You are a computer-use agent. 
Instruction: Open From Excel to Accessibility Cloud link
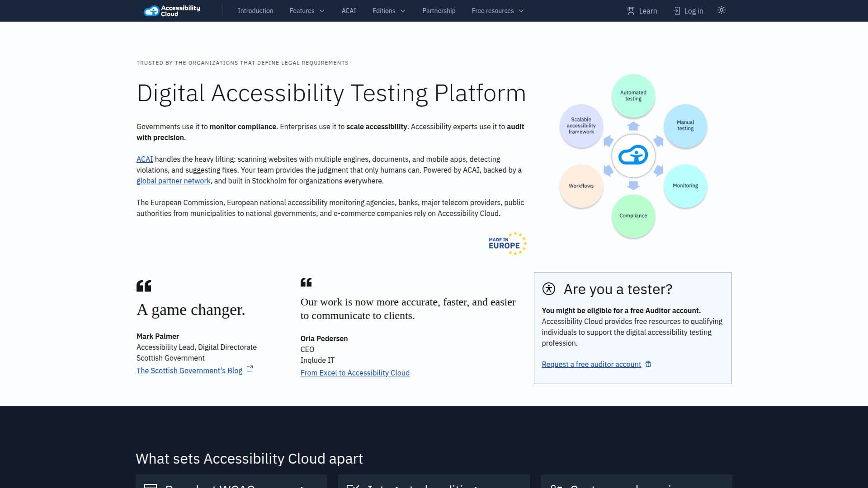[355, 373]
